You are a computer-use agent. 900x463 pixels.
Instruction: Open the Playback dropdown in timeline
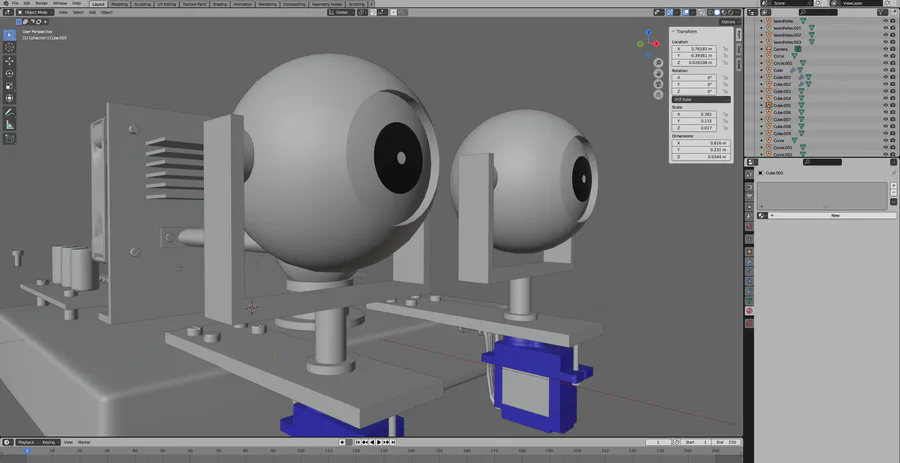[x=27, y=442]
